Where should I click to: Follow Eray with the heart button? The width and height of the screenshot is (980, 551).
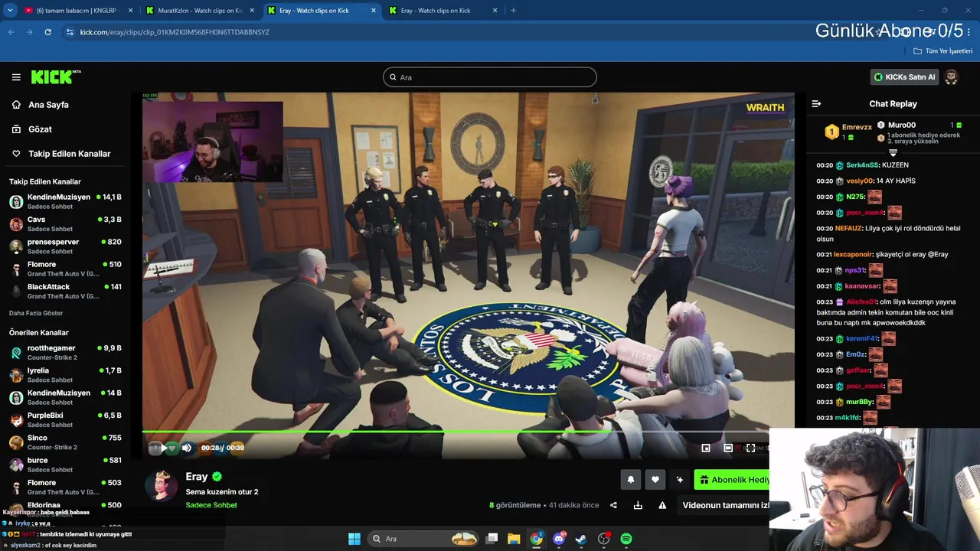click(x=655, y=480)
